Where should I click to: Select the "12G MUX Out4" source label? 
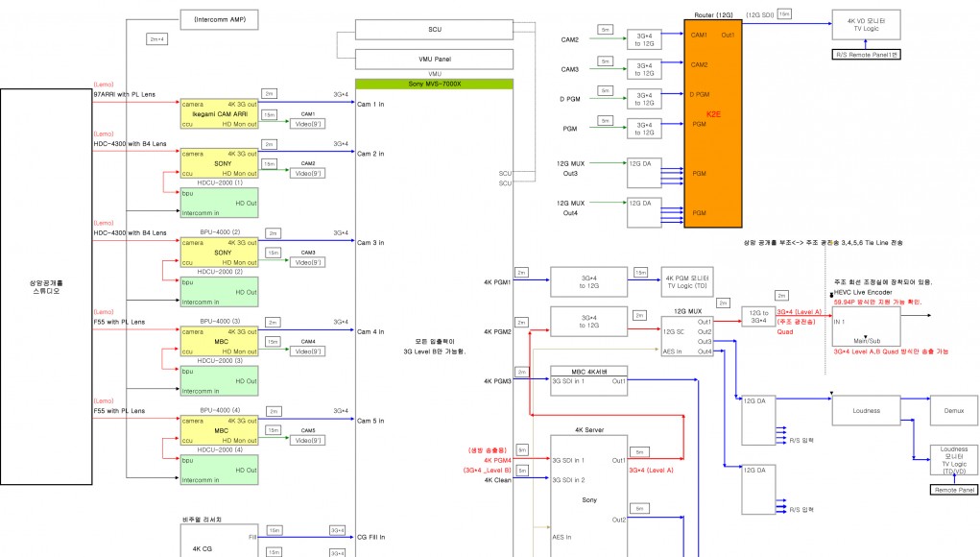pos(570,207)
